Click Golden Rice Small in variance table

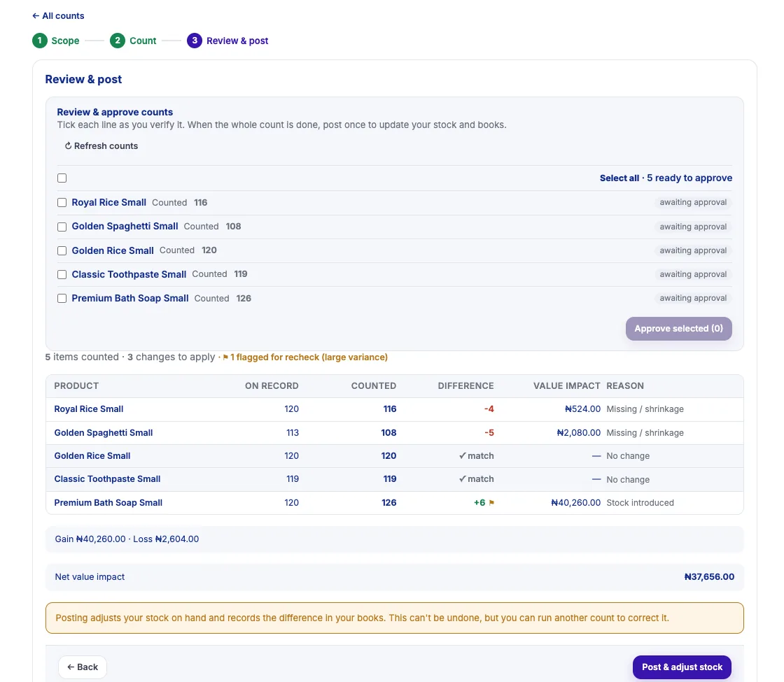(x=92, y=455)
